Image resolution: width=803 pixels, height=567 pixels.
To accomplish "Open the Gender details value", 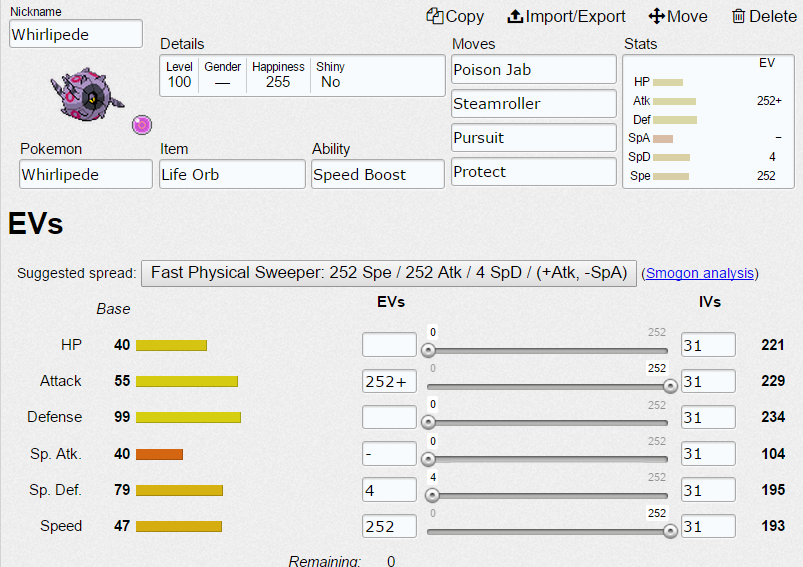I will click(222, 75).
